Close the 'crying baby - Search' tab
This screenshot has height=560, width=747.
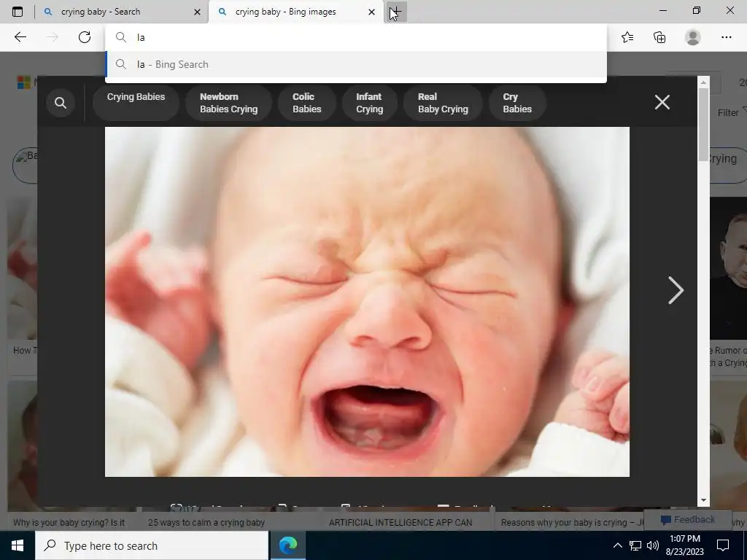(x=197, y=12)
